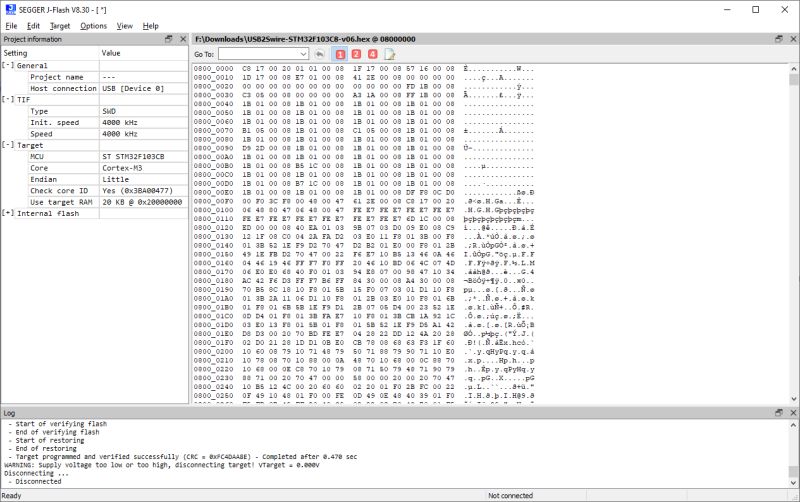Collapse the General settings group
This screenshot has width=800, height=502.
(x=7, y=65)
